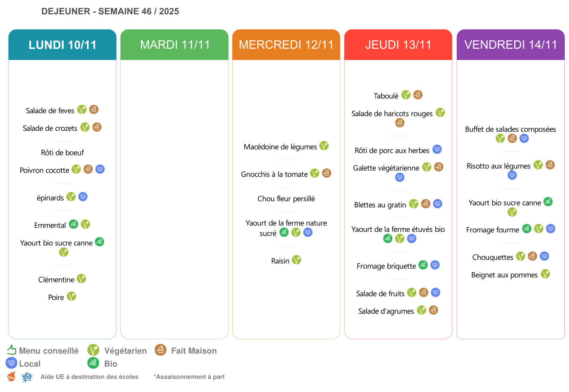569x392 pixels.
Task: Click the Local icon beside Rôti de porc
Action: [x=437, y=149]
